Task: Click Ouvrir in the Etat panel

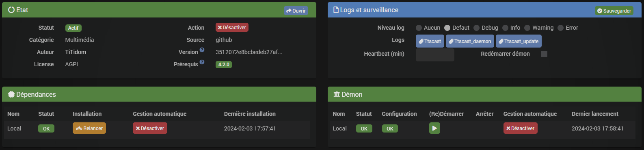Action: click(x=296, y=11)
